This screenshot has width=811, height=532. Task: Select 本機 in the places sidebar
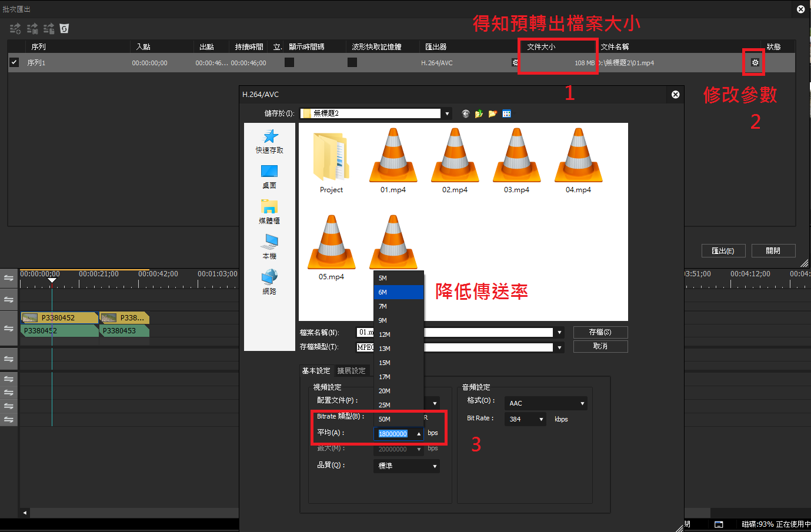tap(269, 247)
